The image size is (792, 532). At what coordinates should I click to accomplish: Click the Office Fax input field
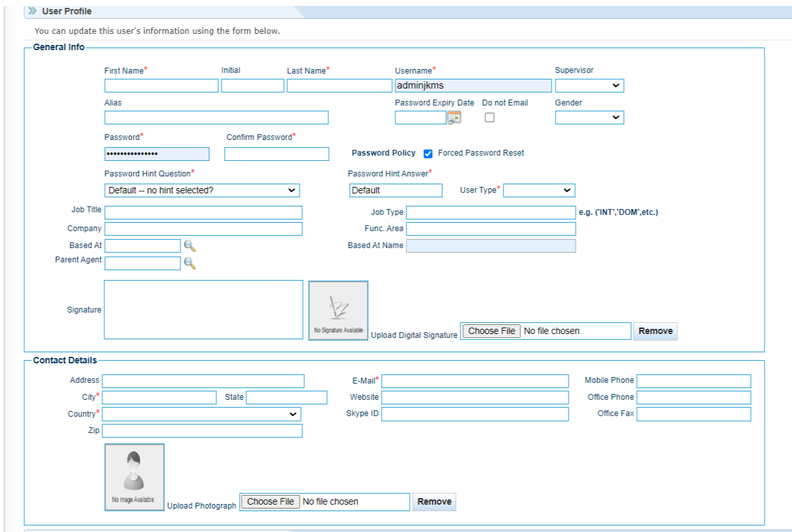tap(694, 414)
